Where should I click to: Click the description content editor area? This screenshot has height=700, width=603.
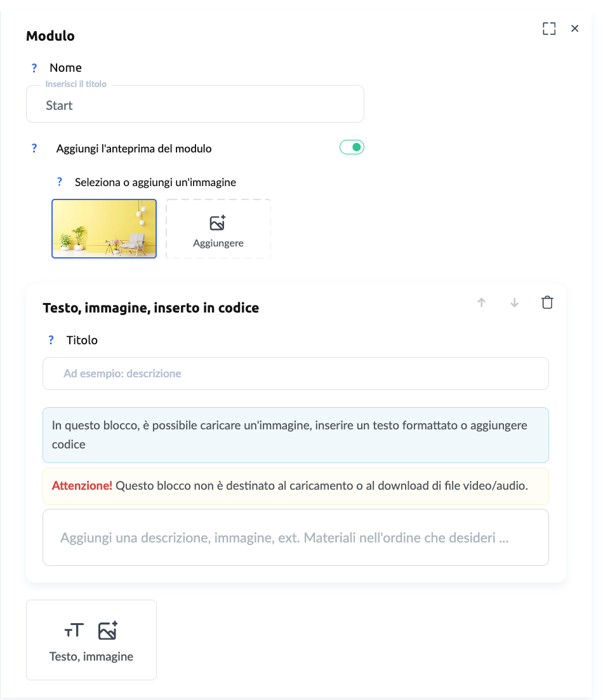pos(295,537)
